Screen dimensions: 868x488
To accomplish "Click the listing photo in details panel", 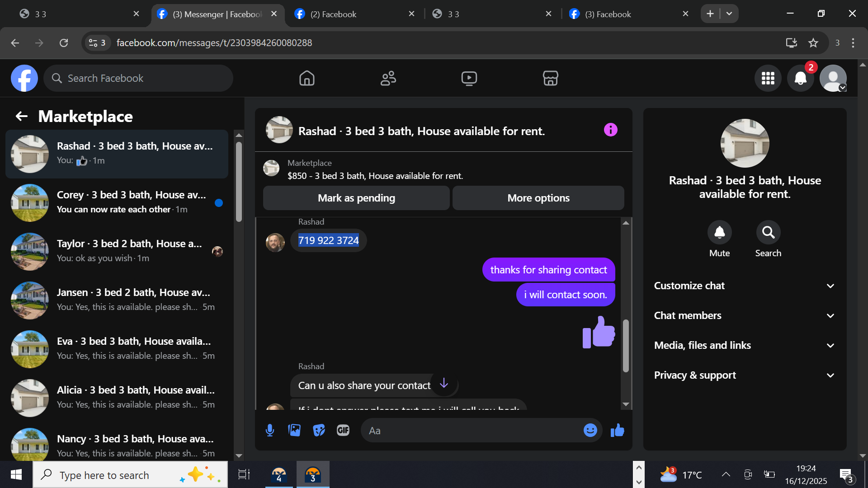I will tap(745, 143).
